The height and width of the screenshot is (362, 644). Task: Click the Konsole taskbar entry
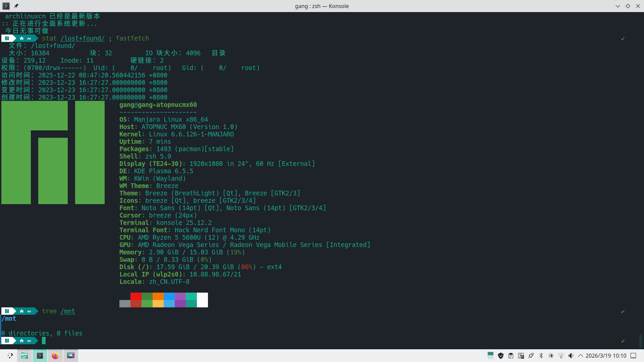click(40, 356)
